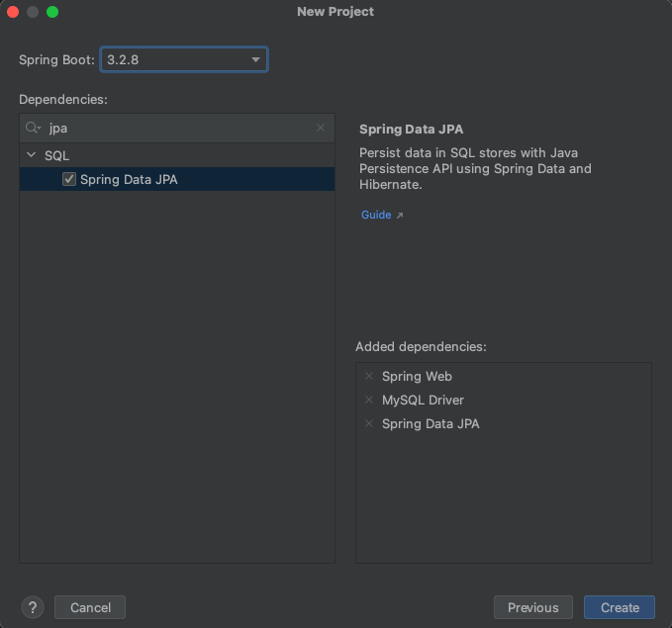
Task: Click the SQL category label
Action: 56,155
